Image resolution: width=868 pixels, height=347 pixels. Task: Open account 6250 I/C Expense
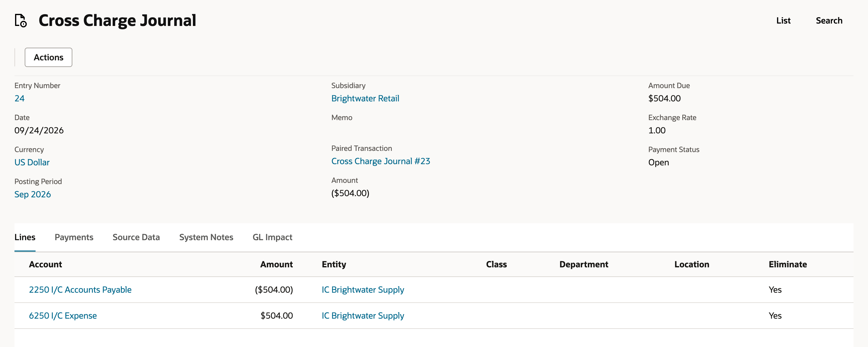[x=63, y=316]
